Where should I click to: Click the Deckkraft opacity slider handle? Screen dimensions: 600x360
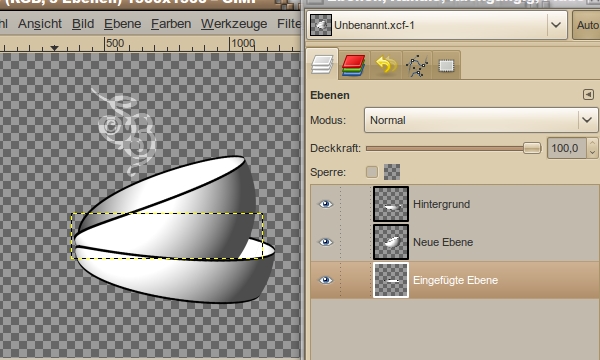point(532,148)
